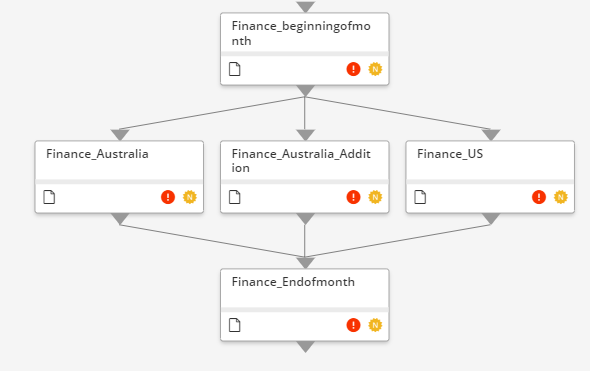Click the yellow N badge on Finance_beginningofmonth
Screen dimensions: 590x371
[x=375, y=69]
